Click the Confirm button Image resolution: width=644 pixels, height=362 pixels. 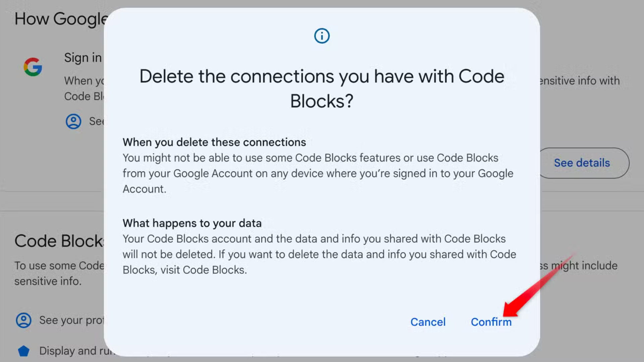pos(491,322)
